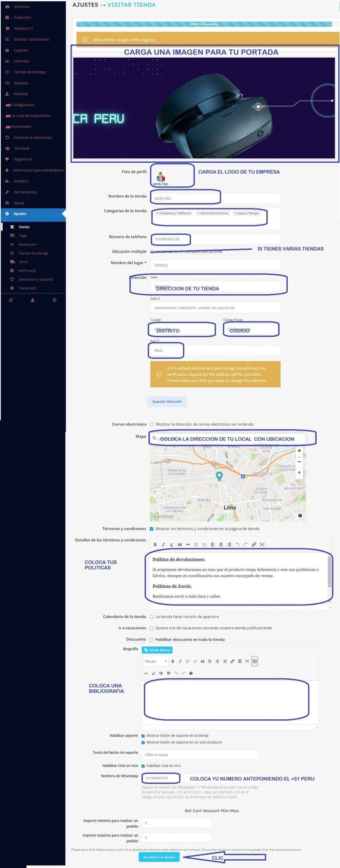The width and height of the screenshot is (340, 868).
Task: Open Tienda SEO settings sub-item
Action: tap(27, 288)
